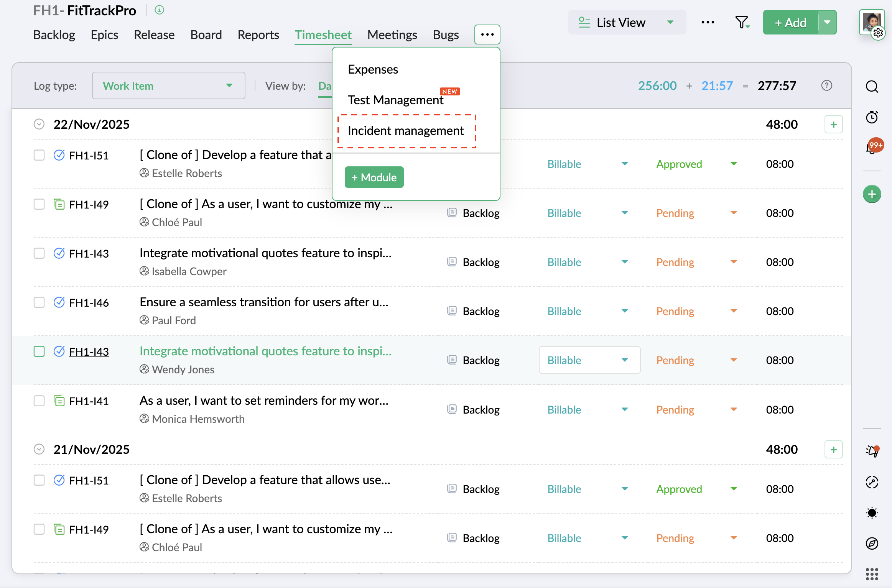Switch to the Reports tab
Image resolution: width=892 pixels, height=588 pixels.
258,35
